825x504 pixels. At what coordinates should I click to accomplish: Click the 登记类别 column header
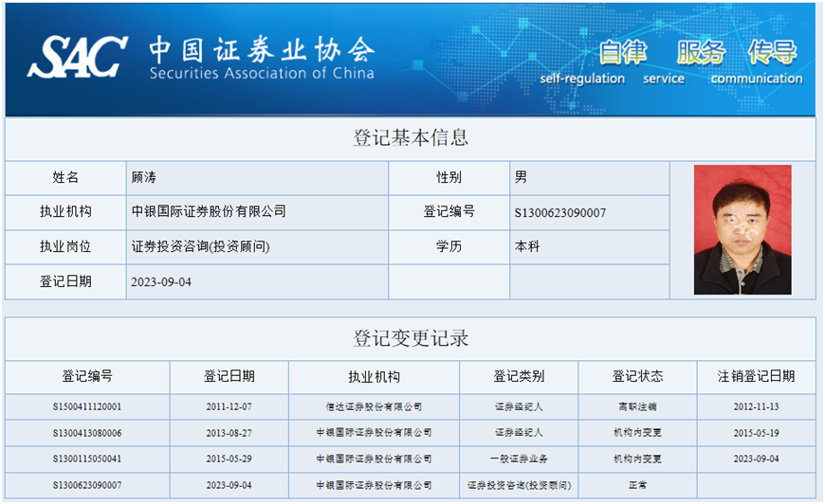(x=519, y=376)
